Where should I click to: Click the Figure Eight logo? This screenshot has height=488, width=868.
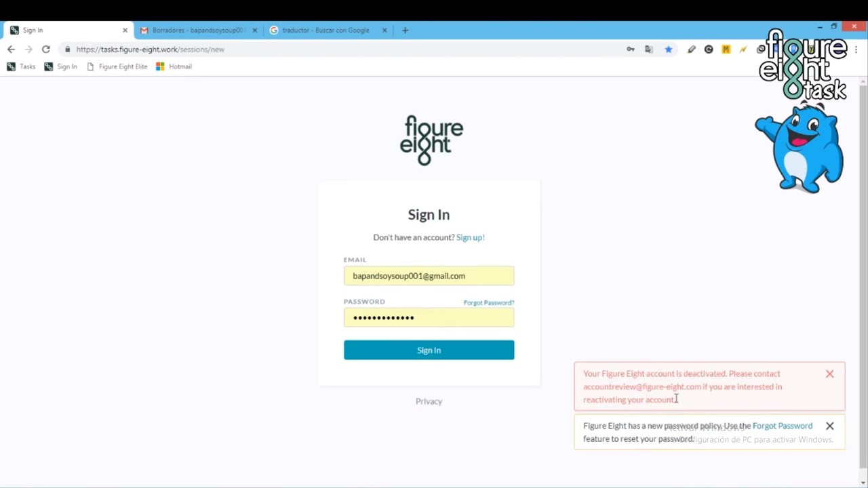click(431, 140)
